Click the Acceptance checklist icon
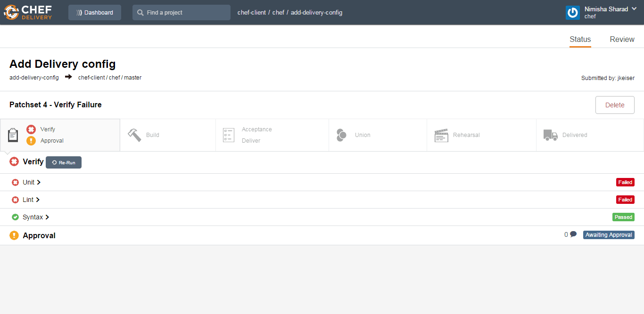The width and height of the screenshot is (644, 314). (x=229, y=135)
